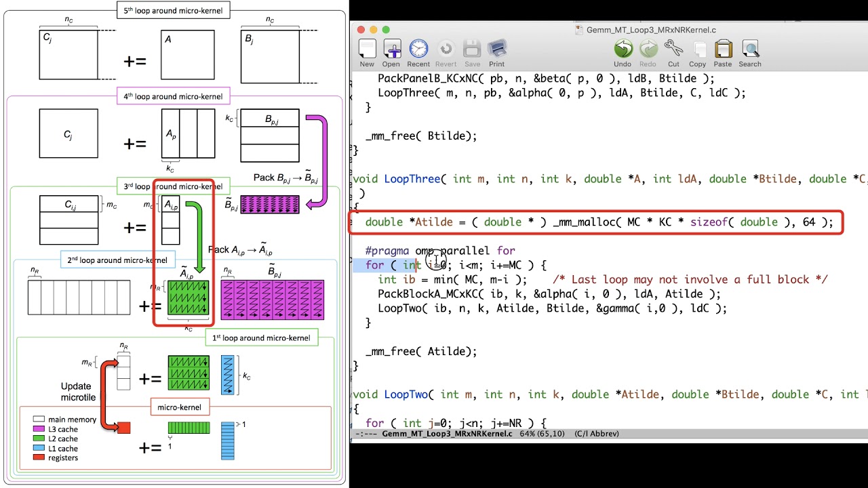Viewport: 868px width, 488px height.
Task: Click the PackBlockA_MCxKC call line
Action: (549, 293)
